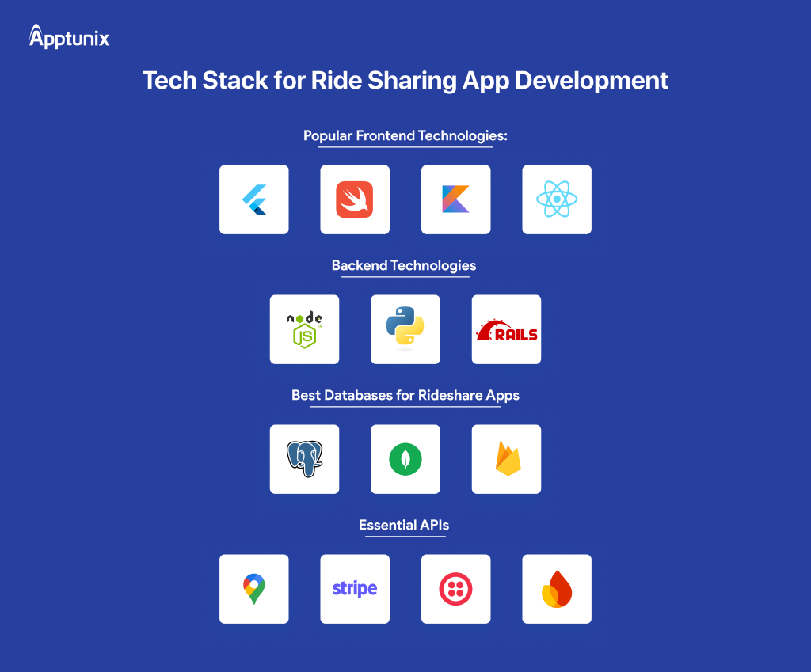Click the Stripe payment logo
The image size is (811, 672).
tap(355, 589)
